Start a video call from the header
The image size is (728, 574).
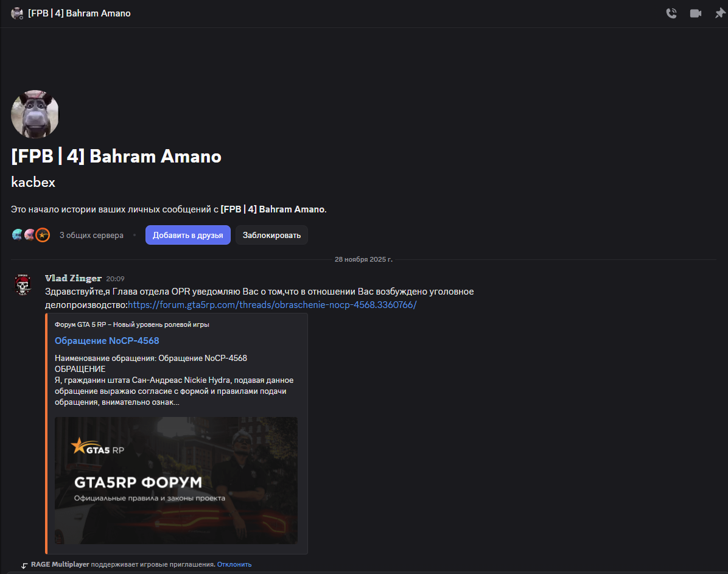[695, 12]
